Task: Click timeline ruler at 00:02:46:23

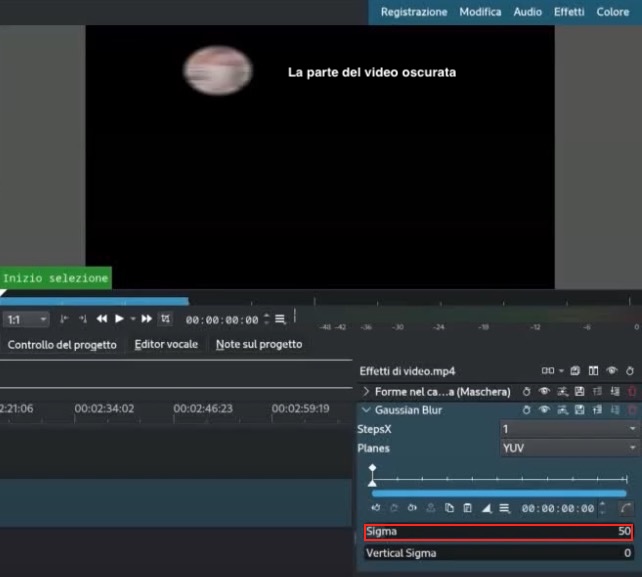Action: click(203, 408)
